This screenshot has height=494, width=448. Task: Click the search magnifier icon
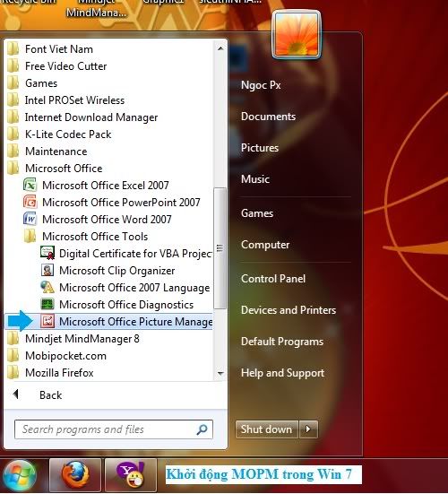[202, 429]
